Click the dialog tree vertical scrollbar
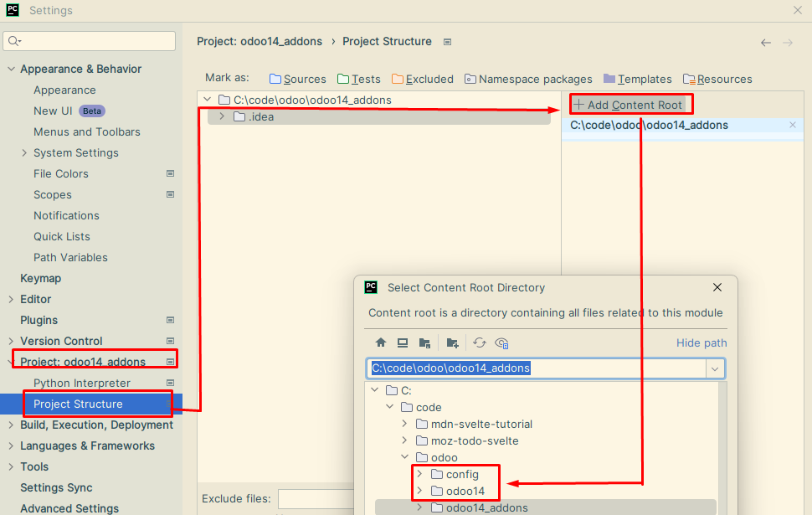 (x=722, y=448)
